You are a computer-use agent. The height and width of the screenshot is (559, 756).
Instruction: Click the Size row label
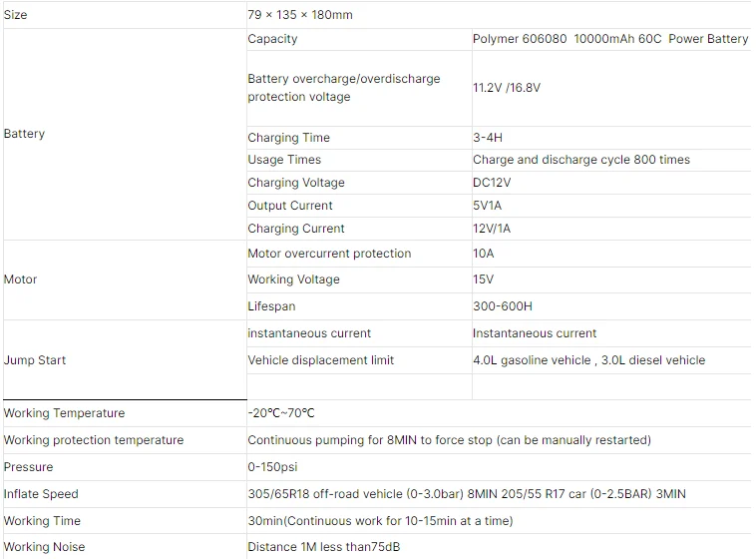pyautogui.click(x=16, y=15)
